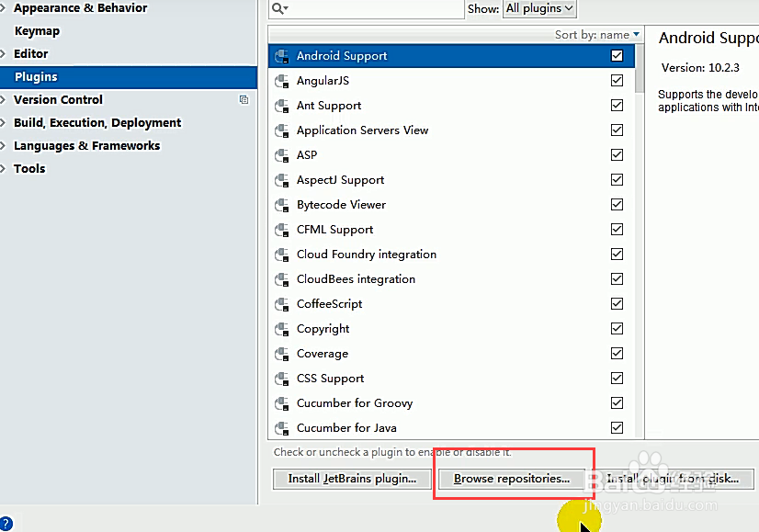Disable the Android Support plugin checkbox
This screenshot has width=759, height=532.
coord(617,56)
